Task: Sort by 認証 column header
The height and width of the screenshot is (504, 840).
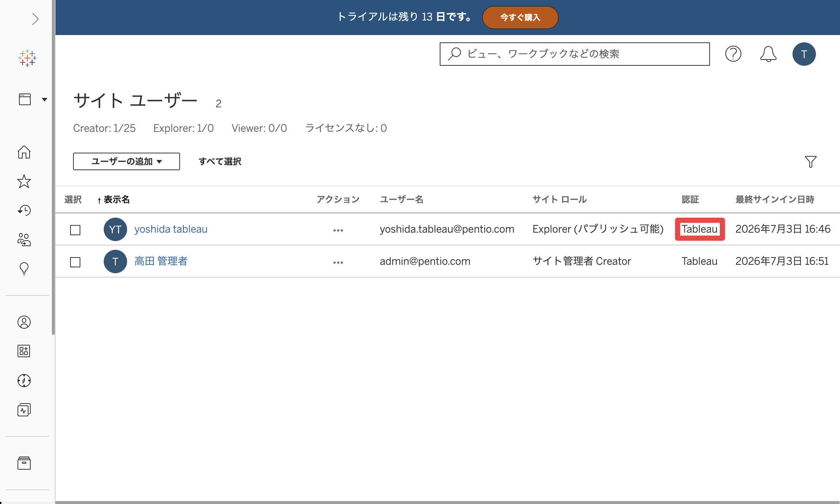Action: coord(690,199)
